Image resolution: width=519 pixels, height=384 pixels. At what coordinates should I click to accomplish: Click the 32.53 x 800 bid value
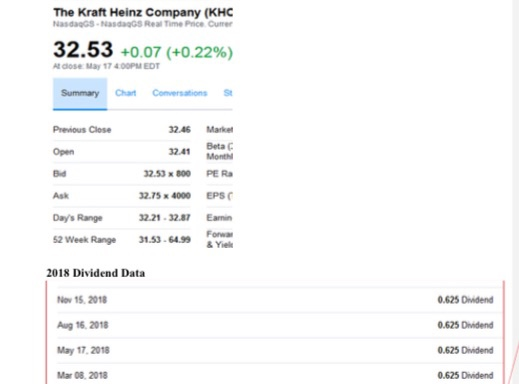click(x=167, y=174)
